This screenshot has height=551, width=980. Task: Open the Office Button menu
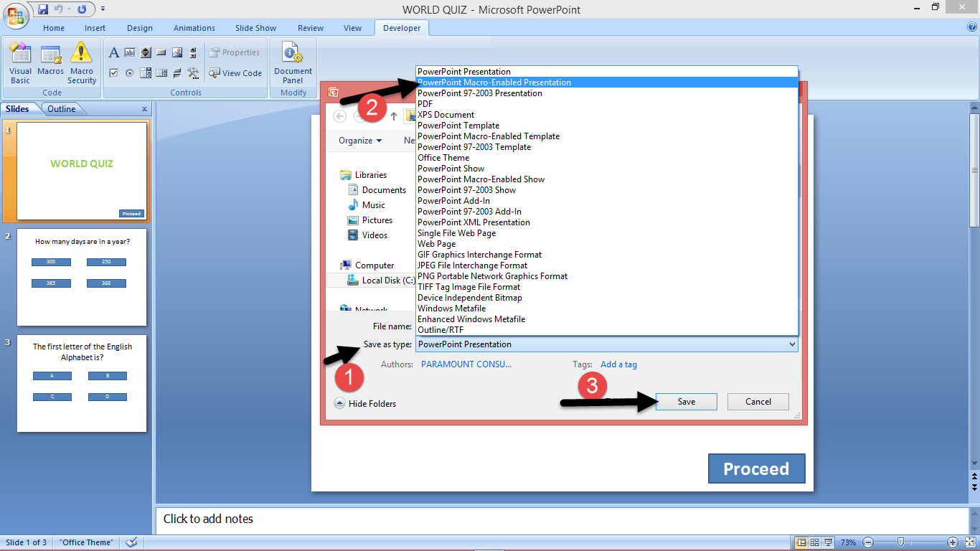16,15
